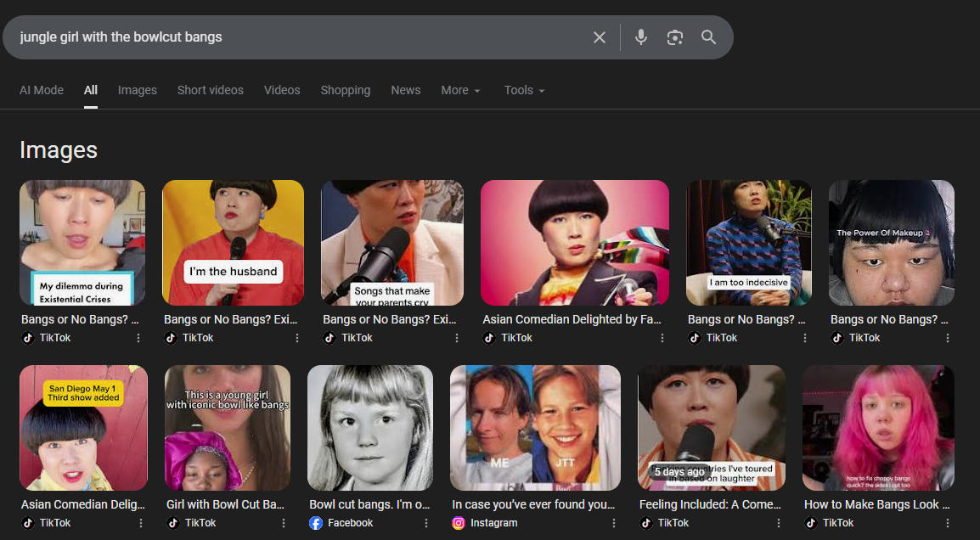Clear the search query with X

(x=599, y=37)
